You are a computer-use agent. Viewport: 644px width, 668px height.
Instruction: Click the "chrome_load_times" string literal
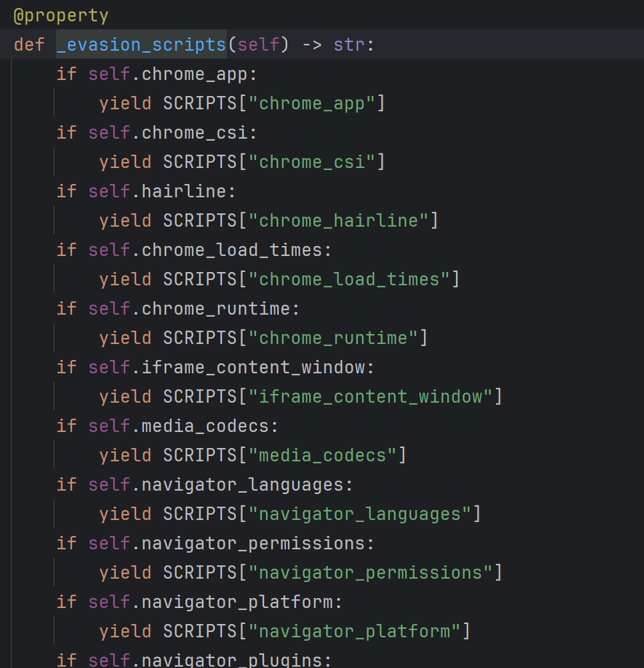[x=349, y=279]
